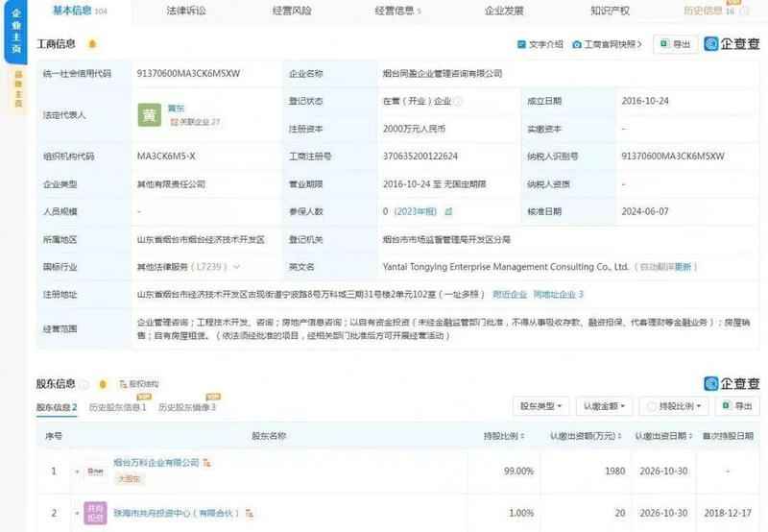Viewport: 768px width, 532px height.
Task: Click 共舟投资 logo thumbnail
Action: coord(95,513)
